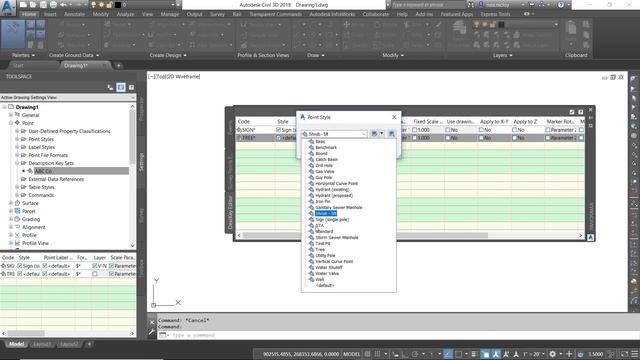Toggle Layer checkbox for SIG row in Toolspace list
Viewport: 640px width, 360px height.
[95, 266]
